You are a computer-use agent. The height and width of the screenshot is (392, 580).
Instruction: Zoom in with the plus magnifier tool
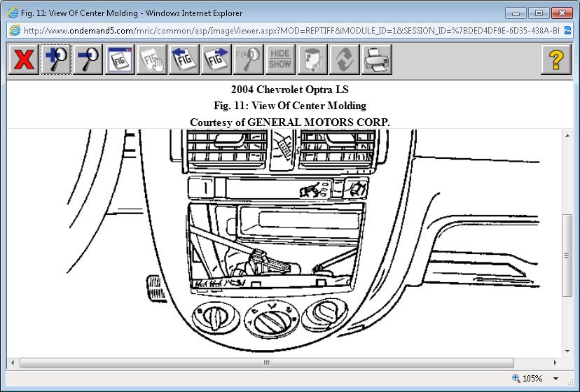55,60
